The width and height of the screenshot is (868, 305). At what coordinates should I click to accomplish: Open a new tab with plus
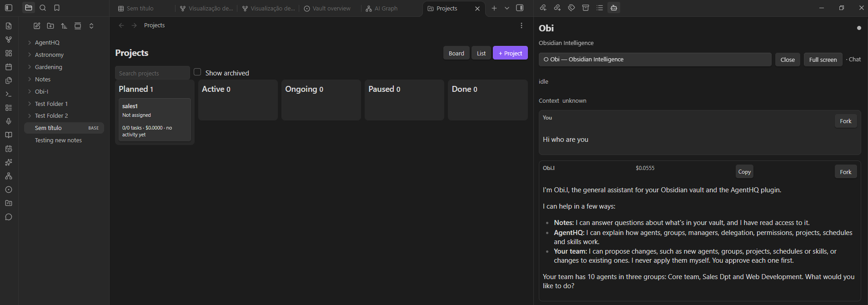[x=494, y=8]
